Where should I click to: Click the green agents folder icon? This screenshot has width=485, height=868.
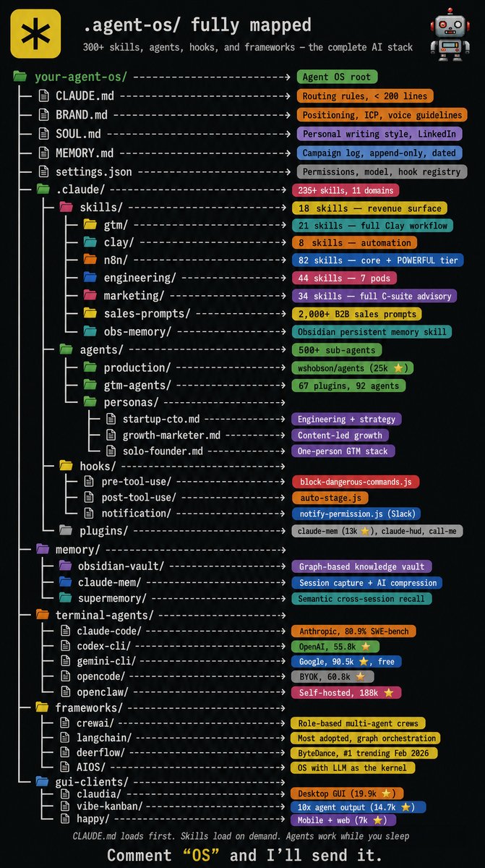(66, 349)
